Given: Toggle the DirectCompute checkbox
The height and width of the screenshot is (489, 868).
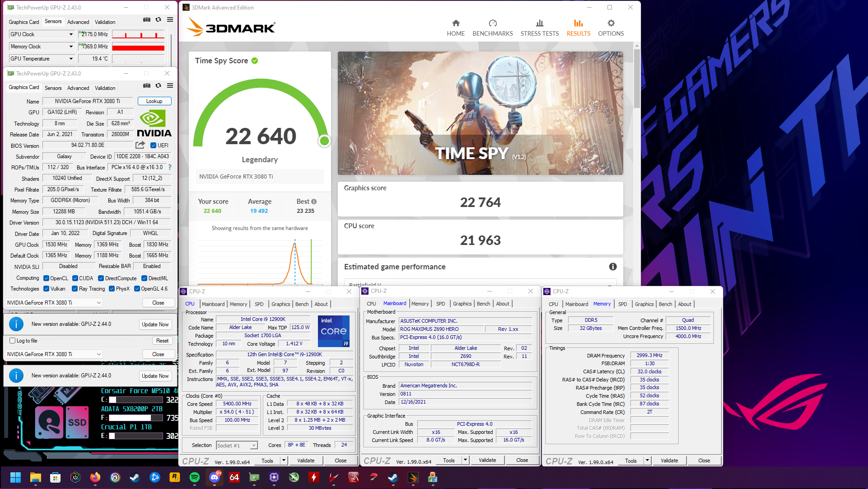Looking at the screenshot, I should [101, 278].
